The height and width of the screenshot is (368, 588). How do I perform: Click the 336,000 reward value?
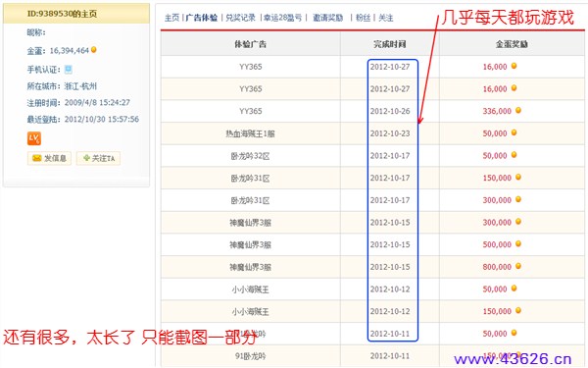pos(497,111)
